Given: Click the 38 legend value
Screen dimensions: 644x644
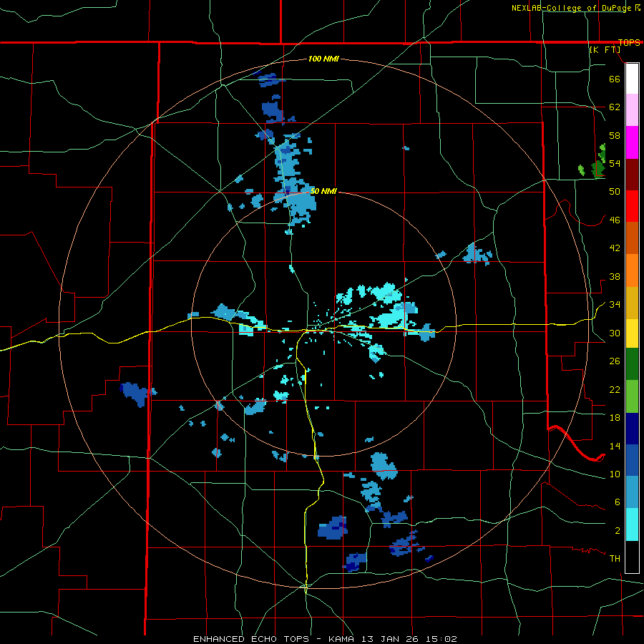Looking at the screenshot, I should tap(615, 276).
